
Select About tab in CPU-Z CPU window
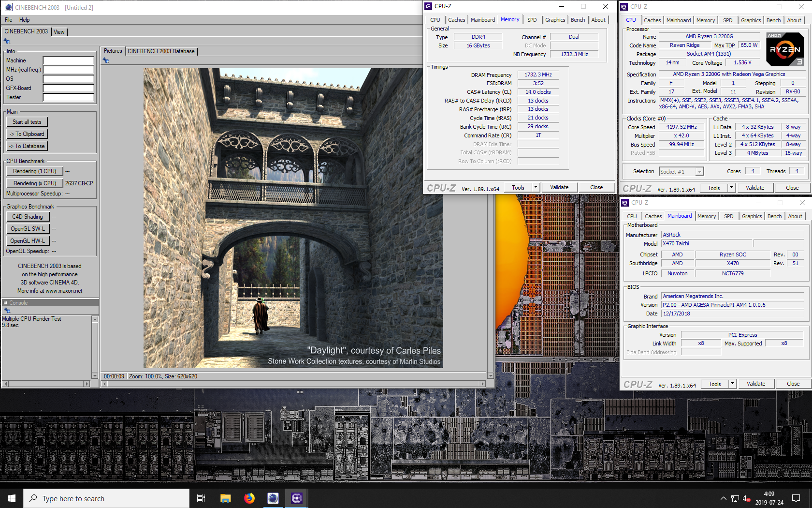coord(794,20)
